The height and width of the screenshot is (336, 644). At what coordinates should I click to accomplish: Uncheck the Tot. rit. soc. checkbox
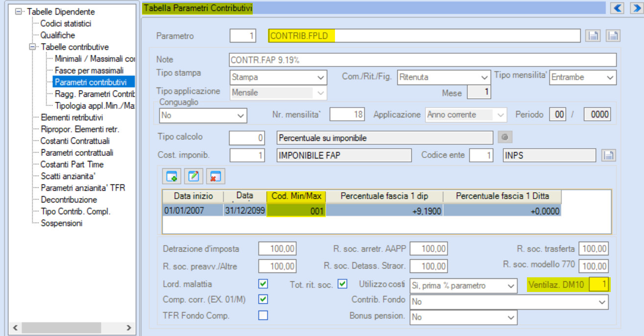(342, 284)
